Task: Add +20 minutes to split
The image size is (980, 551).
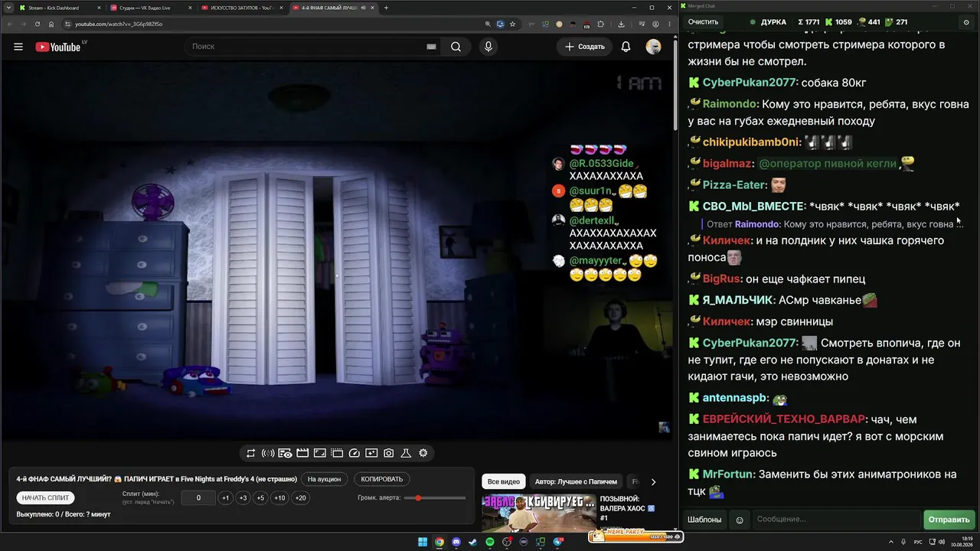Action: [x=300, y=498]
